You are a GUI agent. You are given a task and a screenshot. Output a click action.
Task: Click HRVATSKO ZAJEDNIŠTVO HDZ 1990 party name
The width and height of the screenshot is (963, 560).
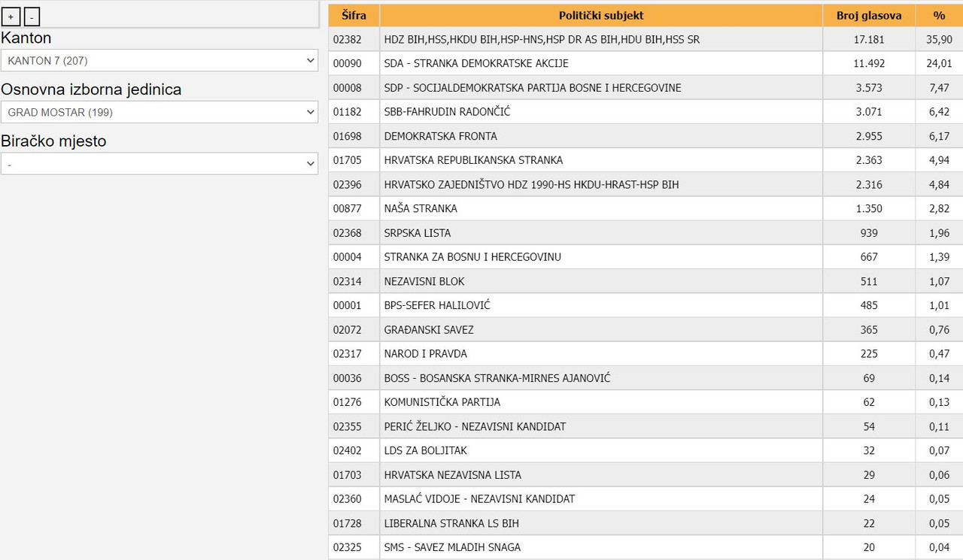point(531,184)
